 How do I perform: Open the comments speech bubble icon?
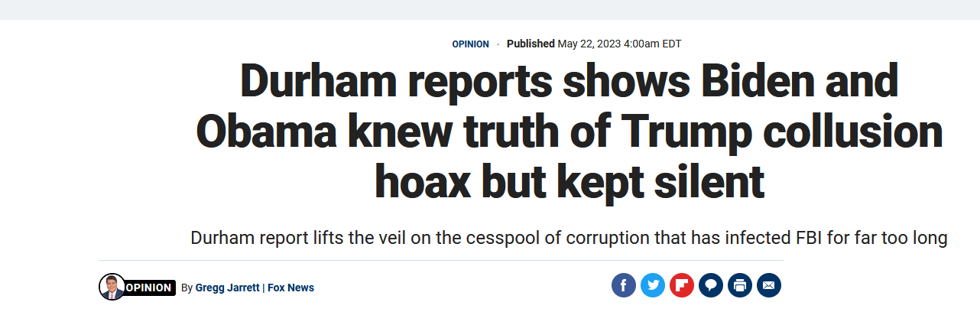(710, 286)
